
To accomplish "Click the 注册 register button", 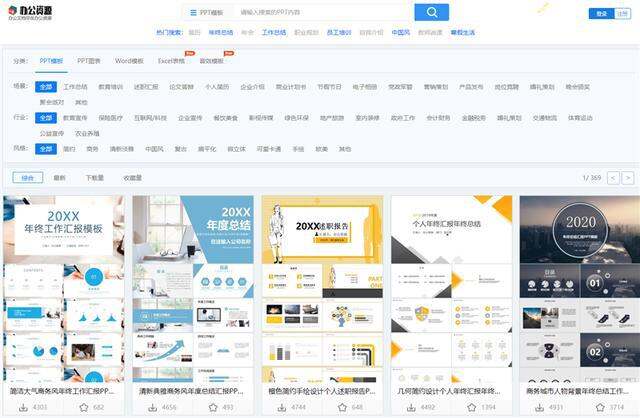I will (622, 13).
